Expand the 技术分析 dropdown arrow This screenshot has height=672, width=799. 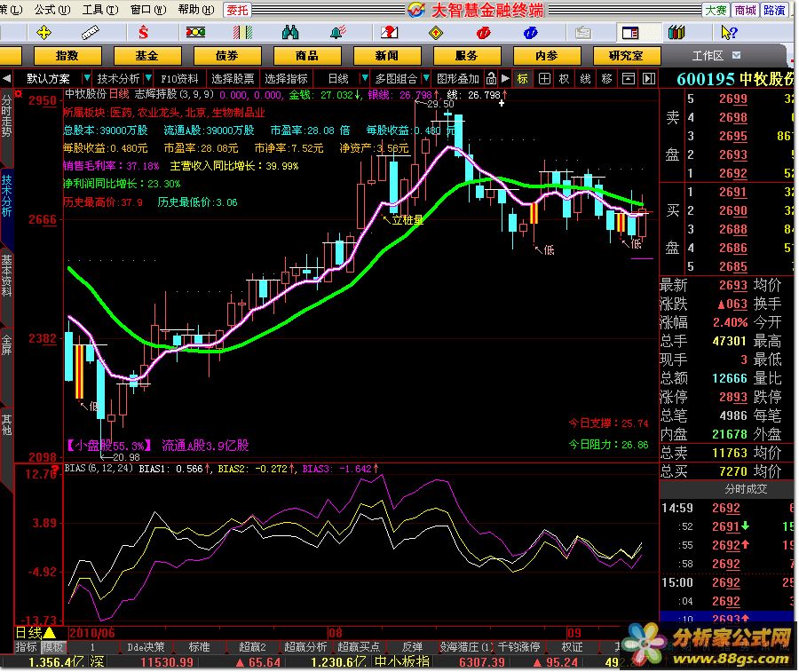point(147,78)
